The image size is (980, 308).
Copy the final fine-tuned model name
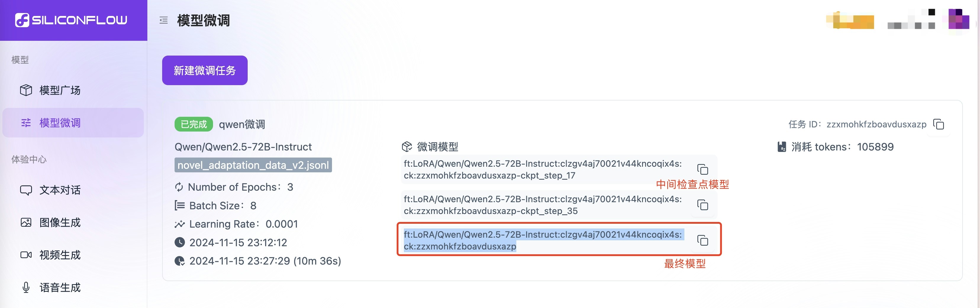point(702,240)
